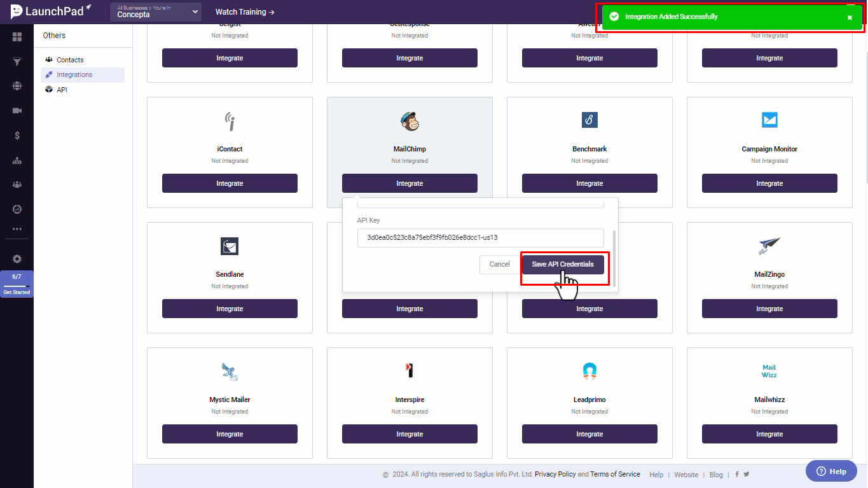This screenshot has width=868, height=488.
Task: Click the iContact card name text
Action: point(230,149)
